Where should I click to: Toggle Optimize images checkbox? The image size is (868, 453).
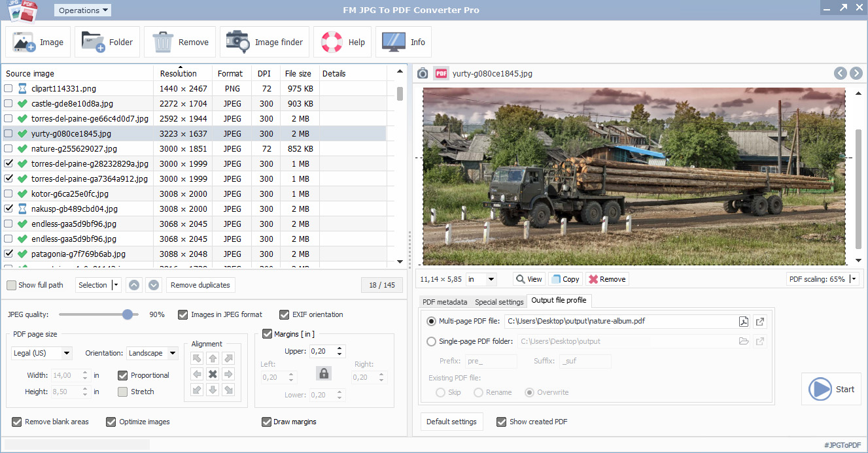point(111,422)
